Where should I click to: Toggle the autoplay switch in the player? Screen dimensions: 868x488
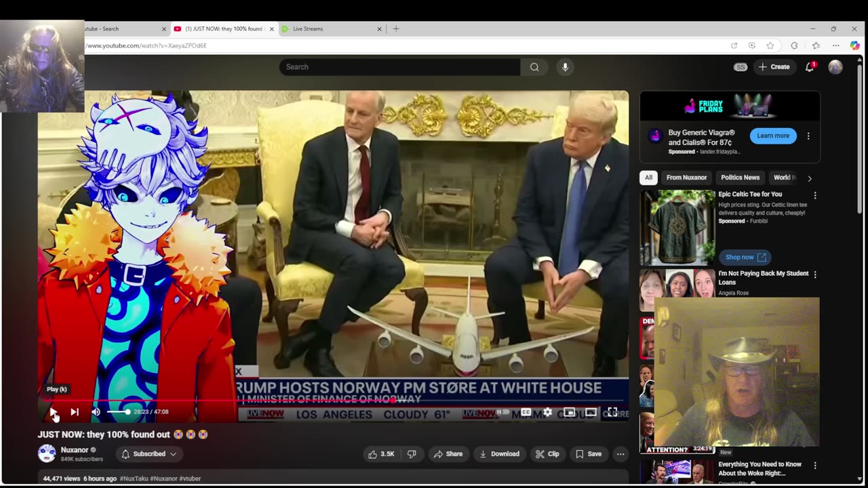502,412
